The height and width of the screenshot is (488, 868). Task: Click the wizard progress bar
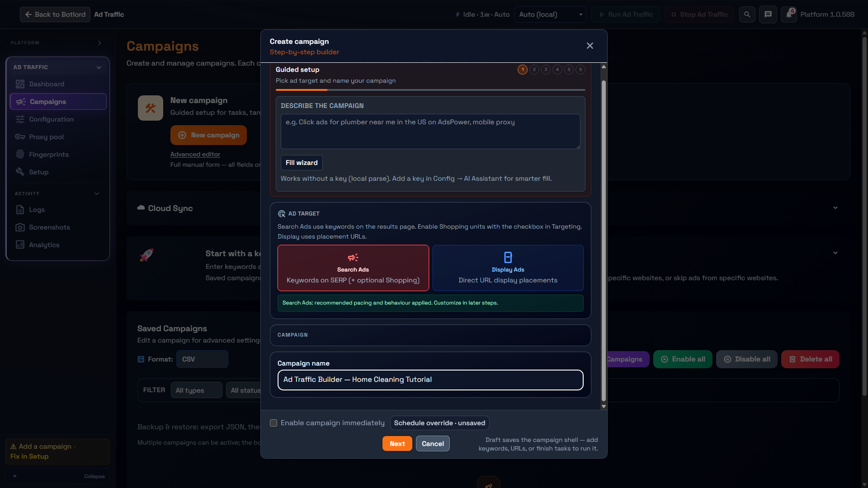point(430,90)
